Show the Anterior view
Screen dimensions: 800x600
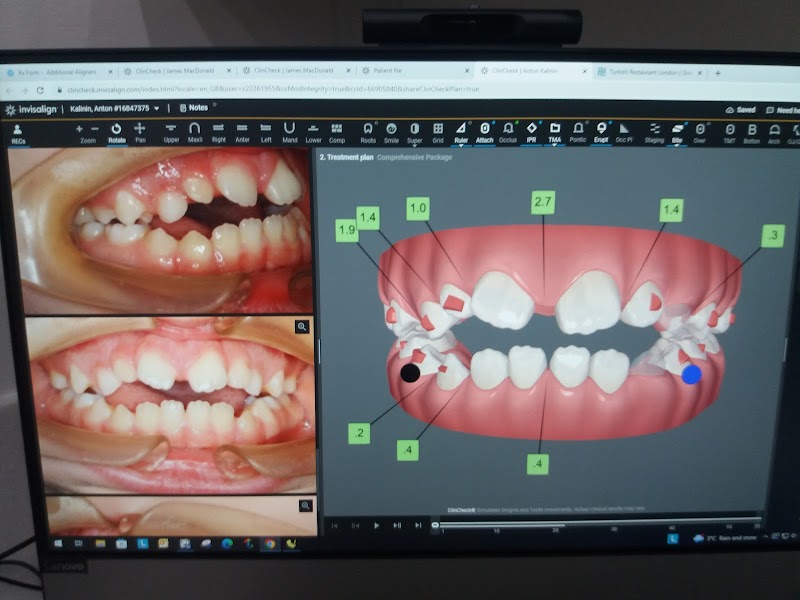click(x=242, y=132)
